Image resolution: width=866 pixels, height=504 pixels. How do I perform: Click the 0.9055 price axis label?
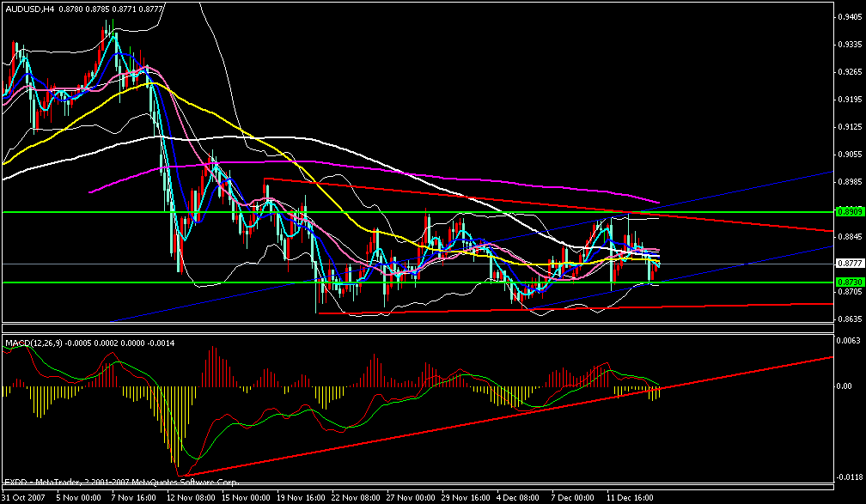click(850, 154)
